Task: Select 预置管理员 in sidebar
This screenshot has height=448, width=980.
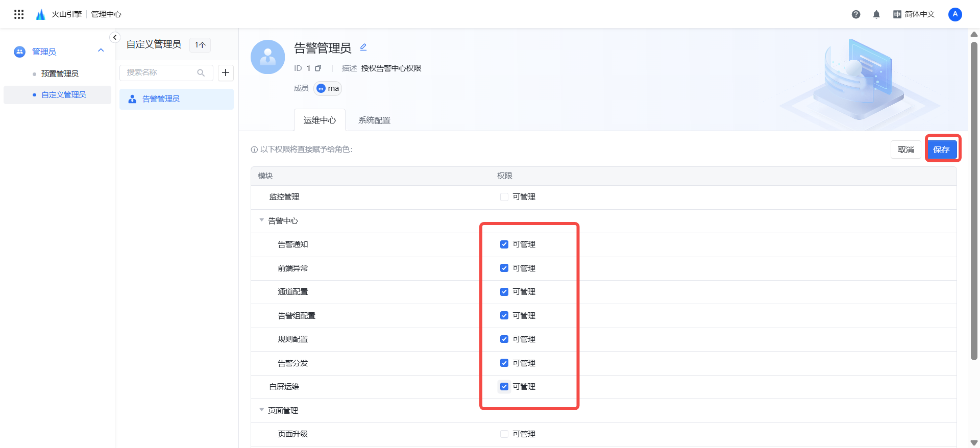Action: pyautogui.click(x=60, y=74)
